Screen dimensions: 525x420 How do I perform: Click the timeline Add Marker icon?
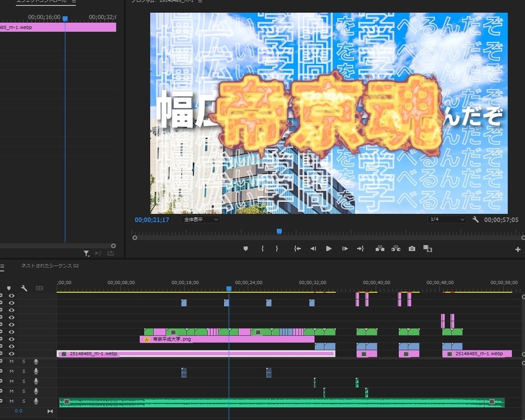(9, 288)
